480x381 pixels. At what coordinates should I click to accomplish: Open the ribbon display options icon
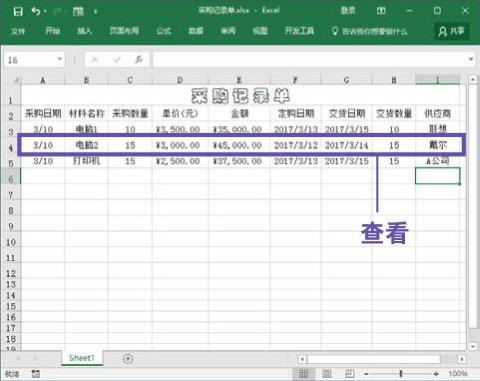[381, 11]
